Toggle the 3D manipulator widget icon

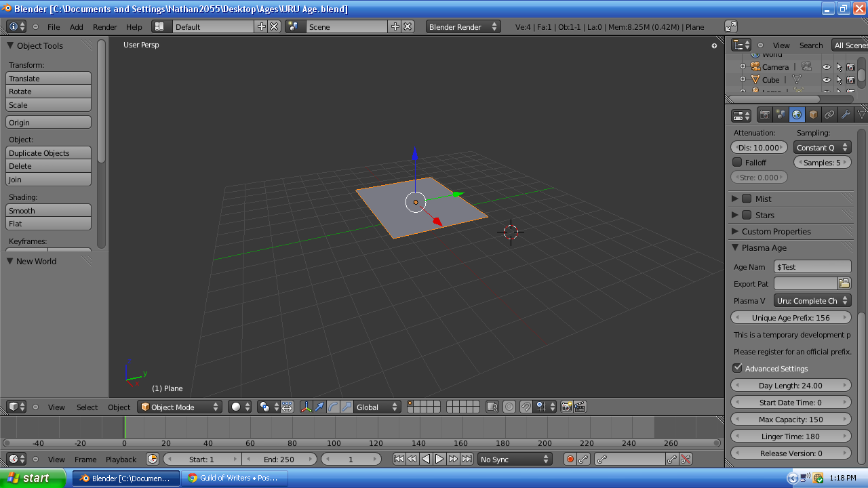(306, 407)
